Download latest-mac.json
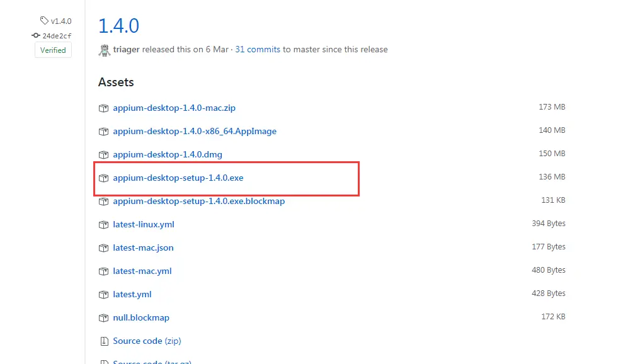The width and height of the screenshot is (640, 364). click(x=143, y=247)
